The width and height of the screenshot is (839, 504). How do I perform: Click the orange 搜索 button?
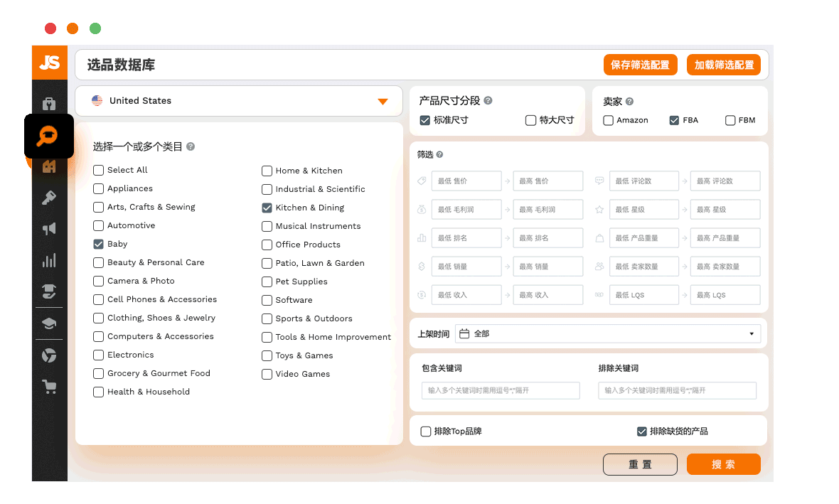[723, 464]
